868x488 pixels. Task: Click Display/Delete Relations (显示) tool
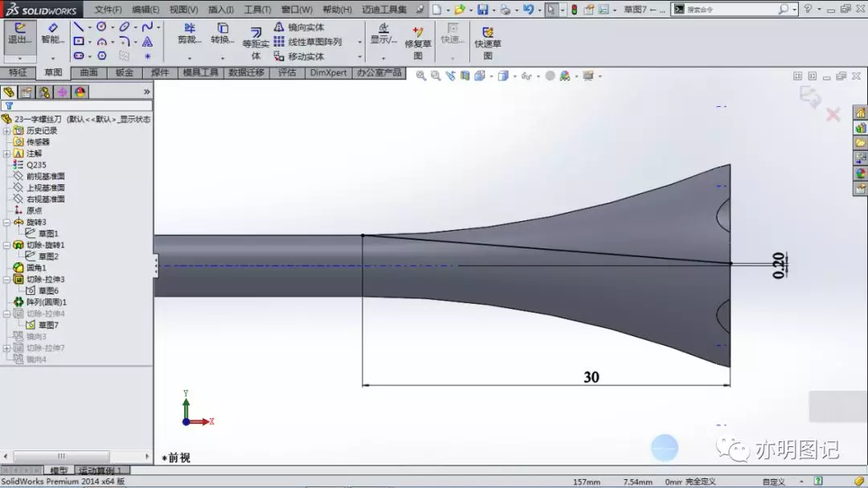[x=383, y=35]
